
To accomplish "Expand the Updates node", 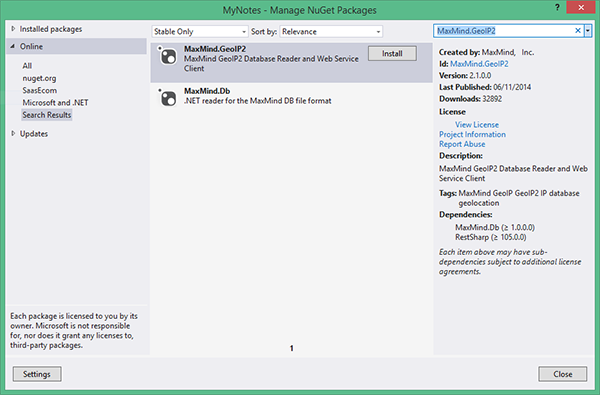I will pyautogui.click(x=13, y=133).
